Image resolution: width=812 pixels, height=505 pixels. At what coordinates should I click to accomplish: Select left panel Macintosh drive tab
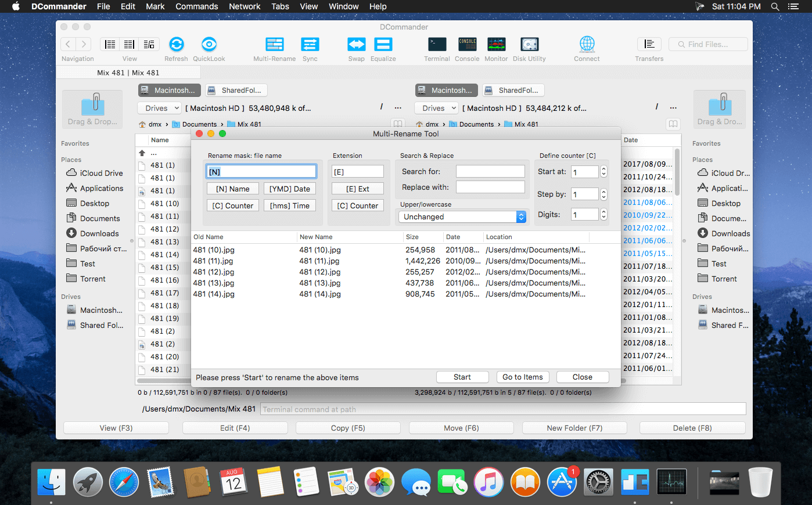tap(170, 90)
